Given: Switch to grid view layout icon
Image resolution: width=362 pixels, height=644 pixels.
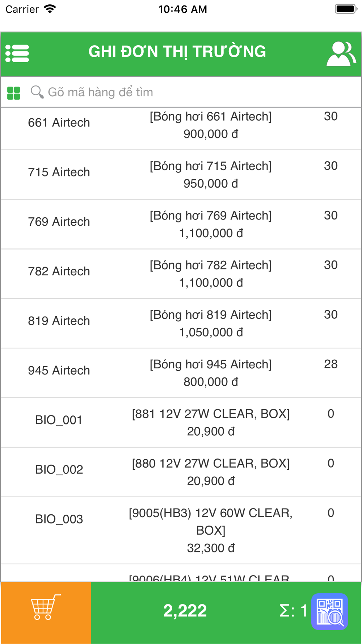Looking at the screenshot, I should click(14, 93).
